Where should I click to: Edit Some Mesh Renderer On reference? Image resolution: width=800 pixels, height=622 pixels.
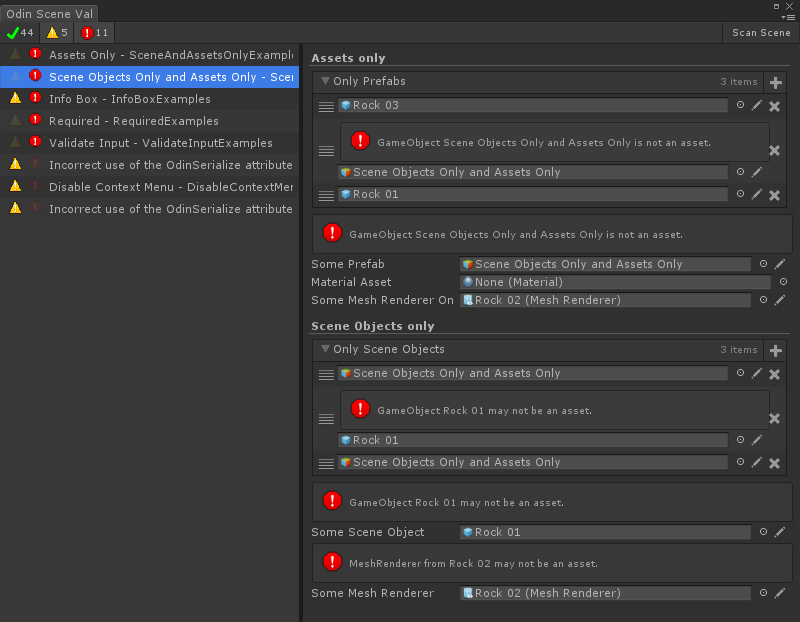pos(780,300)
